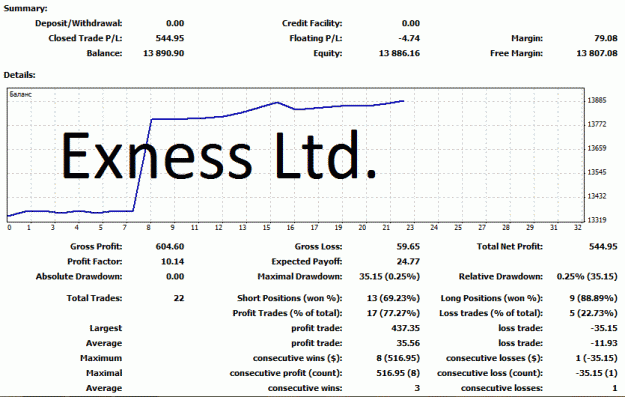625x397 pixels.
Task: Click the Profit Factor value 10.14
Action: 172,262
